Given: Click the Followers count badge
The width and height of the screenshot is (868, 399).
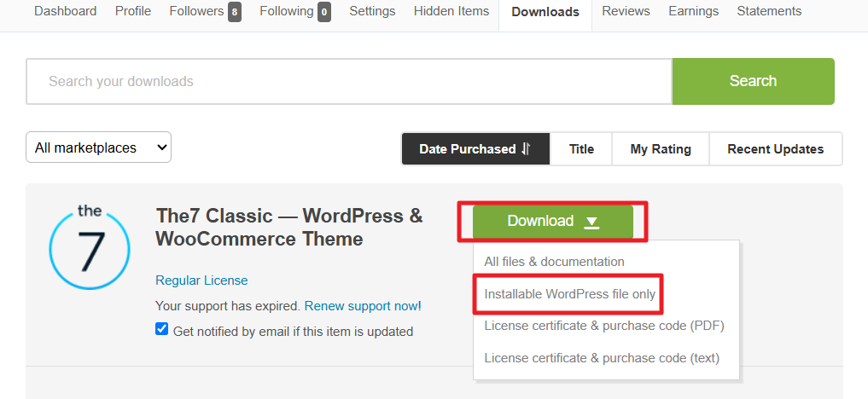Looking at the screenshot, I should pos(235,12).
